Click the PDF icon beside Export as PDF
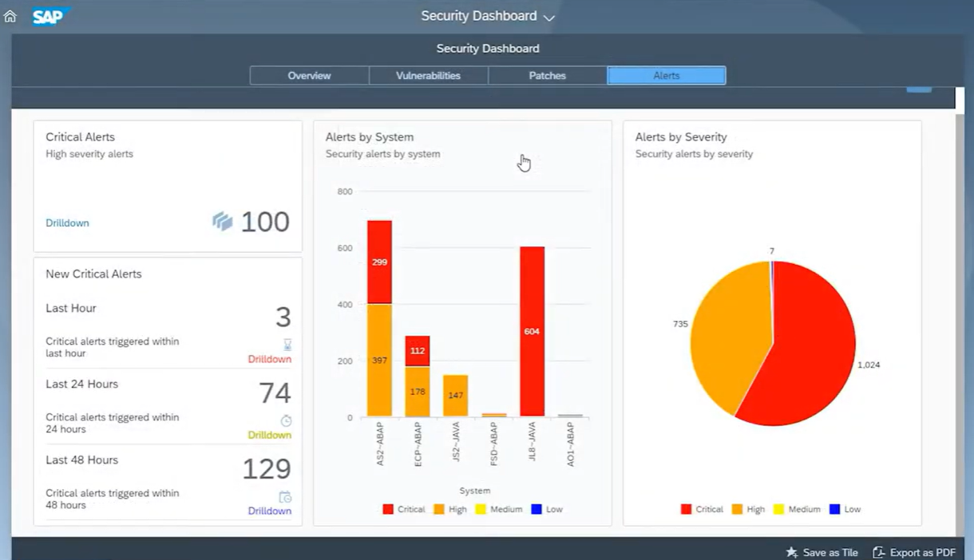The image size is (974, 560). [x=878, y=552]
